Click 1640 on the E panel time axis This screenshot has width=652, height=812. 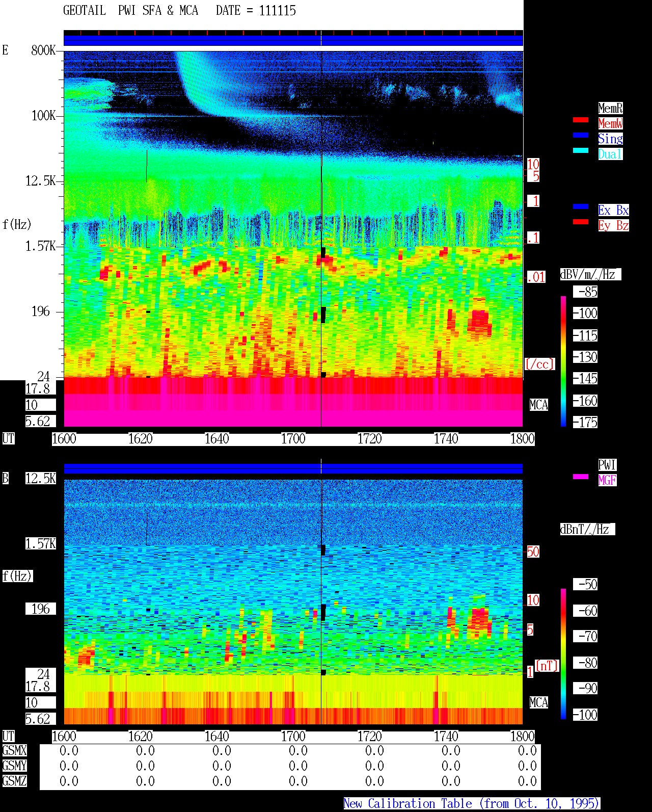[217, 439]
